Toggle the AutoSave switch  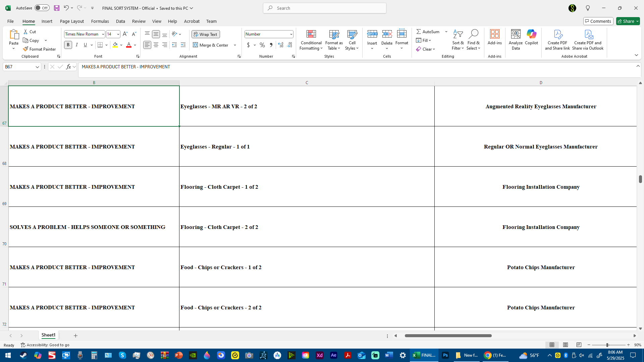42,8
